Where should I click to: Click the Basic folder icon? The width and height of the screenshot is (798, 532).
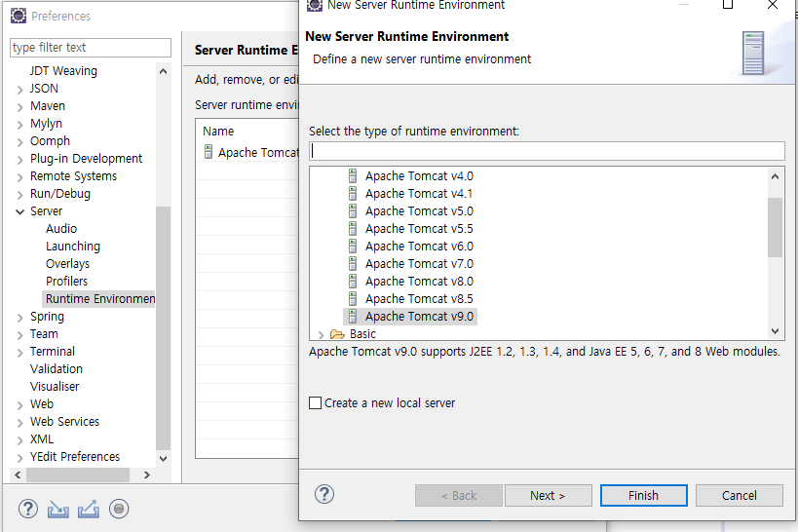pos(337,334)
